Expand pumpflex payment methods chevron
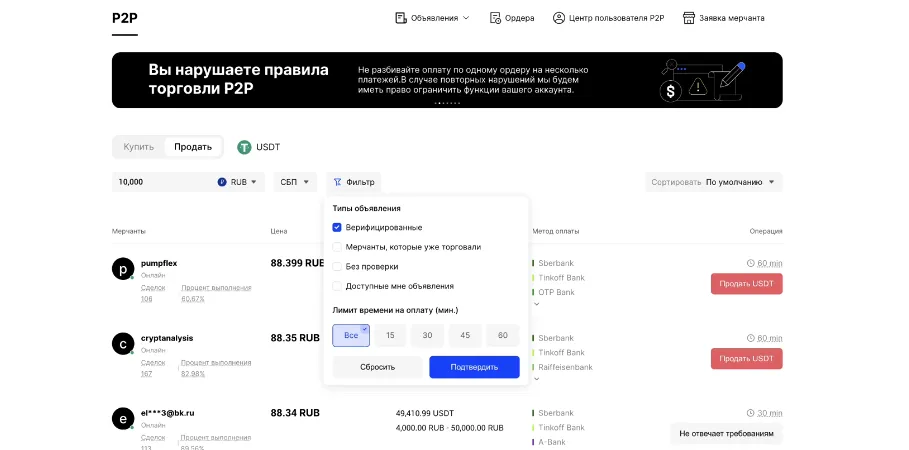The width and height of the screenshot is (909, 450). [x=537, y=304]
